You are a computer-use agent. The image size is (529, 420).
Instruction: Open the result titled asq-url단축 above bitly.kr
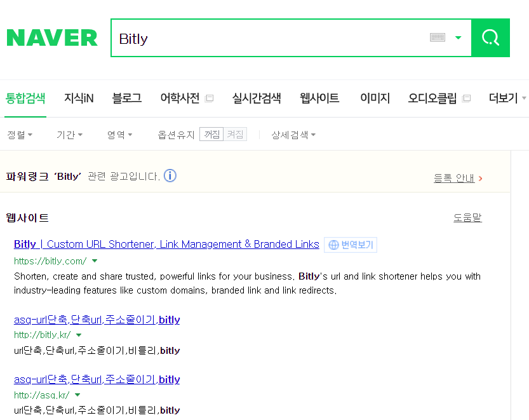coord(97,320)
